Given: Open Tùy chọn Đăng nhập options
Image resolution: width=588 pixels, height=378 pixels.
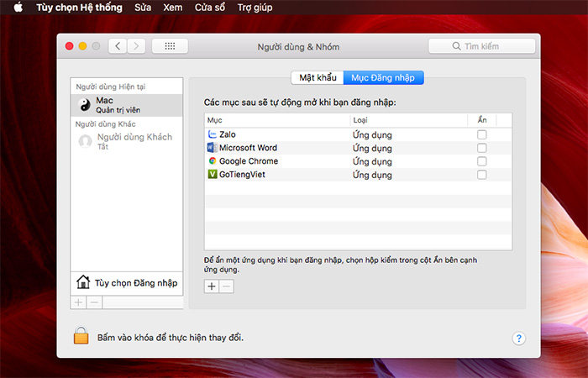Looking at the screenshot, I should tap(126, 283).
